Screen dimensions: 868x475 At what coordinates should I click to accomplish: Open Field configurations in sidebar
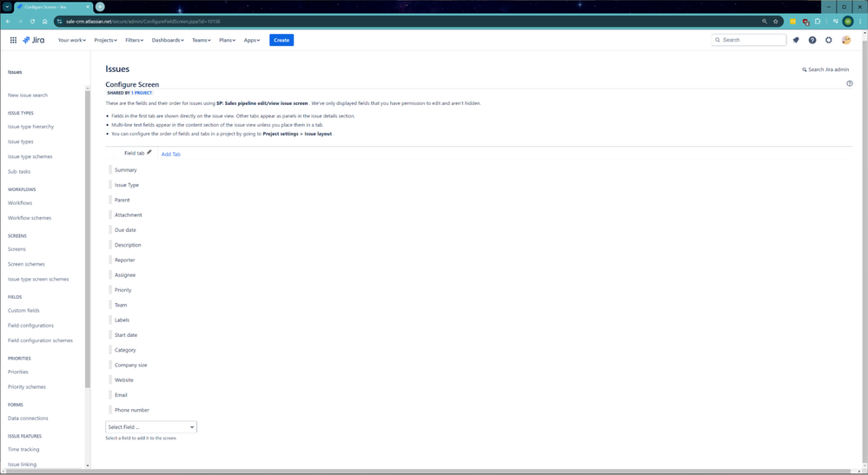(31, 325)
